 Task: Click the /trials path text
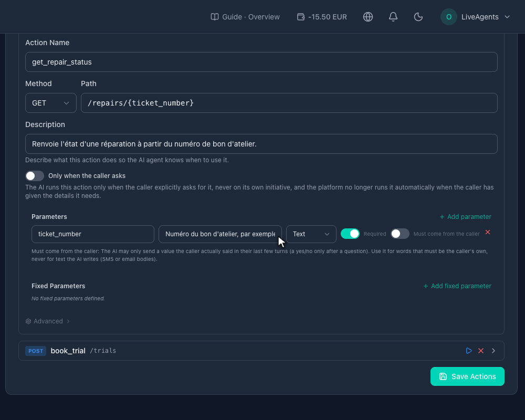click(103, 351)
